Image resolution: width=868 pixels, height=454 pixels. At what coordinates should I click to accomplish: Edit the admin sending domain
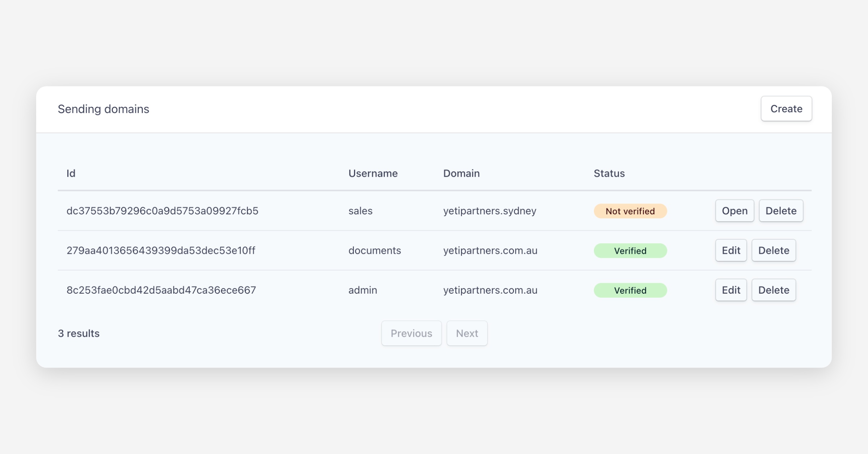[731, 290]
